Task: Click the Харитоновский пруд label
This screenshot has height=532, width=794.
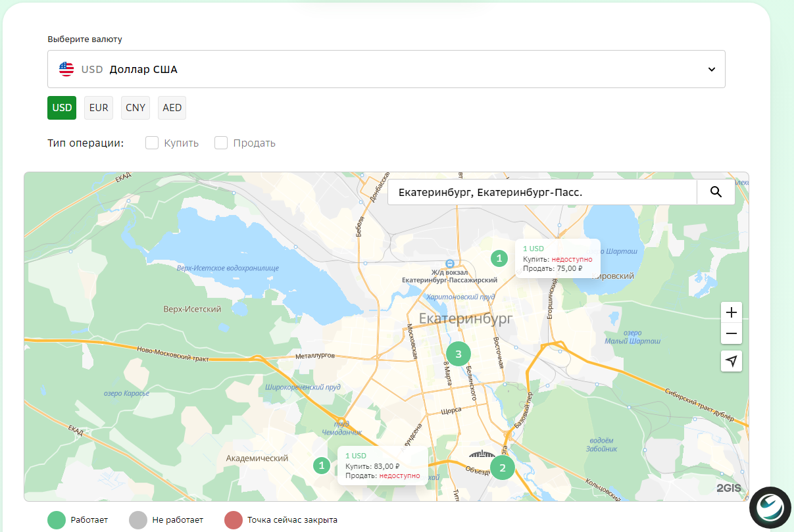Action: pyautogui.click(x=460, y=297)
